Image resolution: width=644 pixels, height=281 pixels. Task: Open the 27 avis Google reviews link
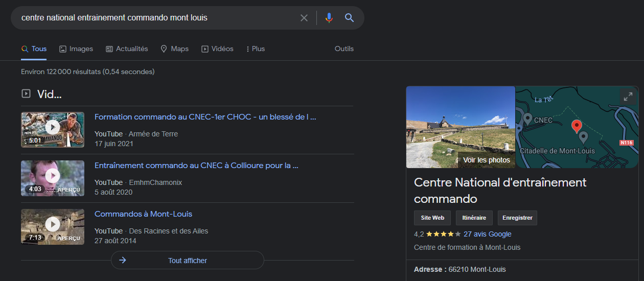487,234
